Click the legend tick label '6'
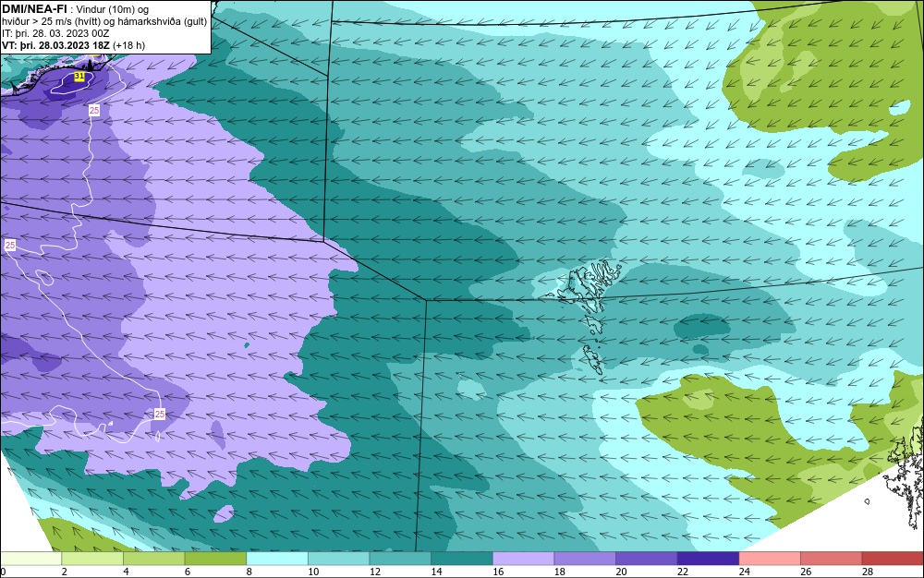 pos(188,572)
